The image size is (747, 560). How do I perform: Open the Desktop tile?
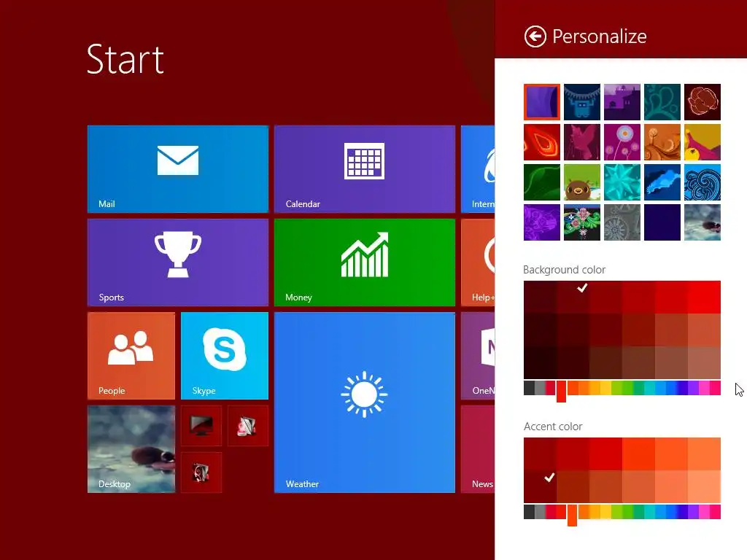(x=131, y=449)
